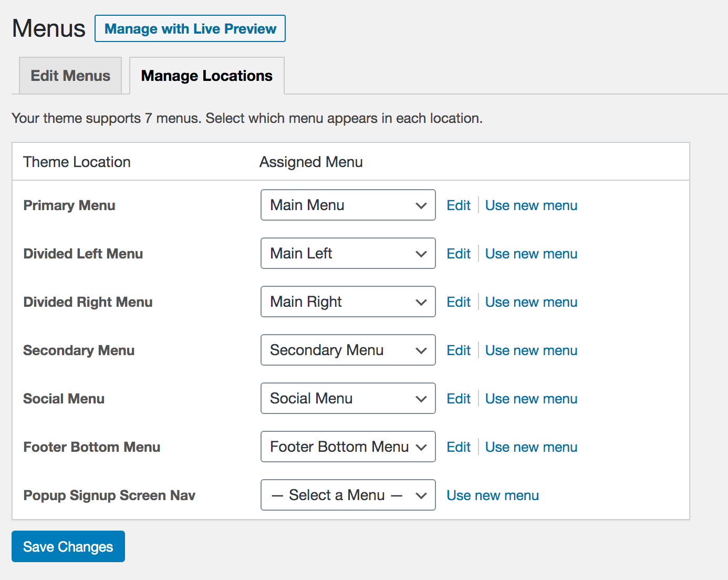Click Edit link for Primary Menu
The width and height of the screenshot is (728, 580).
click(458, 205)
